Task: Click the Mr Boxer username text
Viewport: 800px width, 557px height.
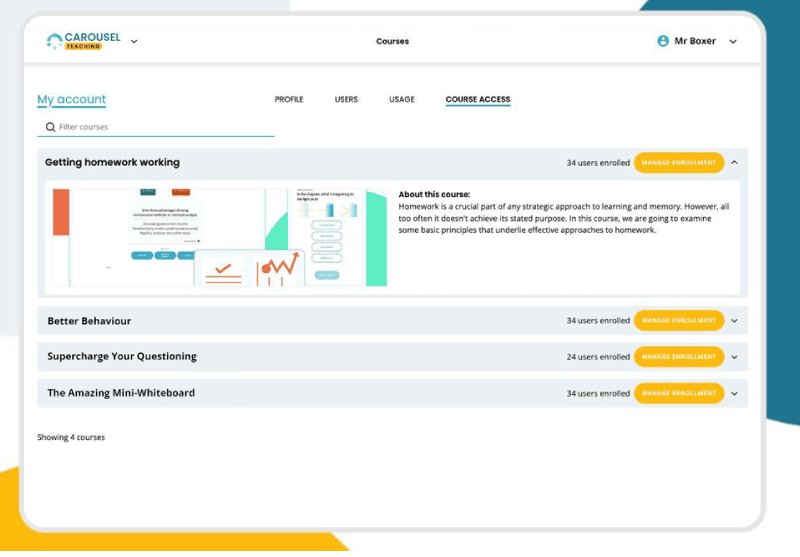Action: (695, 41)
